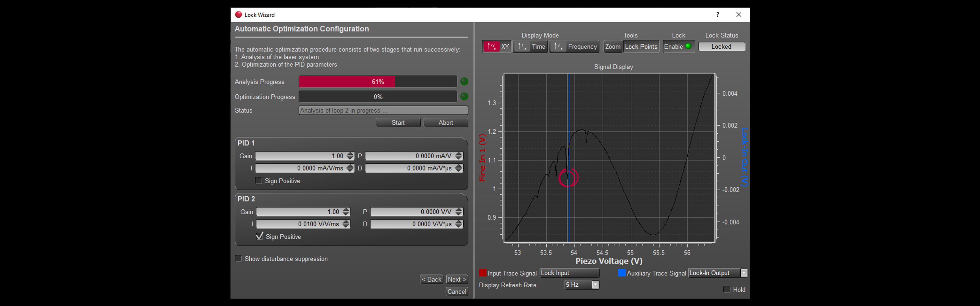Viewport: 980px width, 306px height.
Task: Step the PID 2 I spinner arrows
Action: [x=346, y=224]
